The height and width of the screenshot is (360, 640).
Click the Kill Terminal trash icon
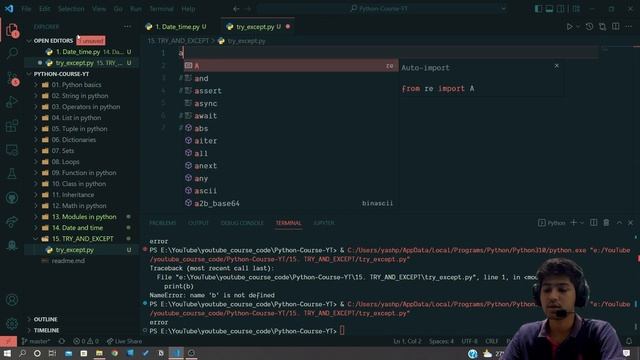tap(606, 222)
